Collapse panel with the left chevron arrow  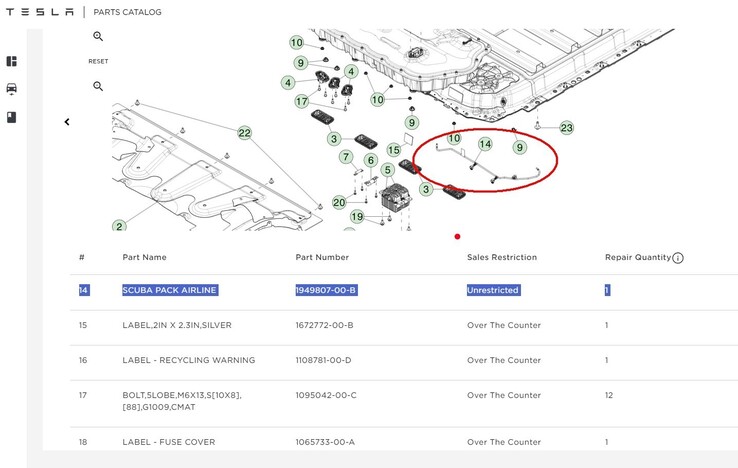(x=67, y=122)
